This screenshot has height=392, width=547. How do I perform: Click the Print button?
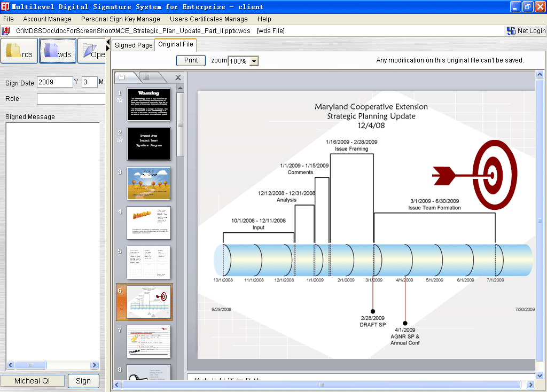pyautogui.click(x=191, y=60)
